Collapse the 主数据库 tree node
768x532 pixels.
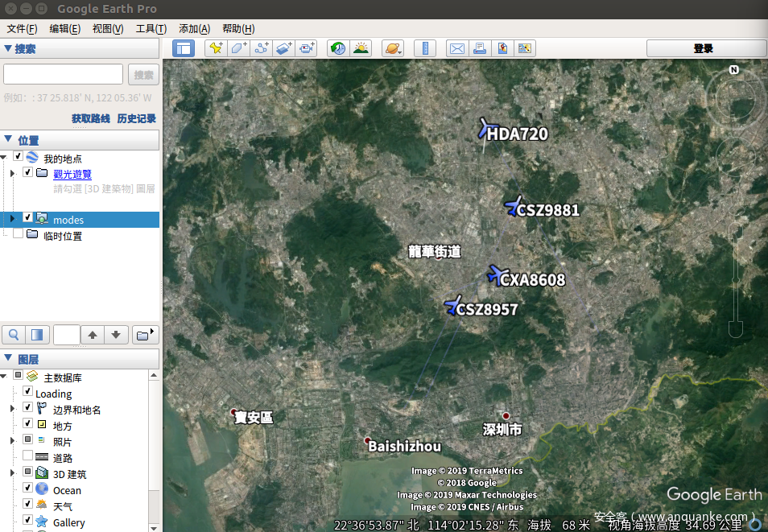(4, 376)
